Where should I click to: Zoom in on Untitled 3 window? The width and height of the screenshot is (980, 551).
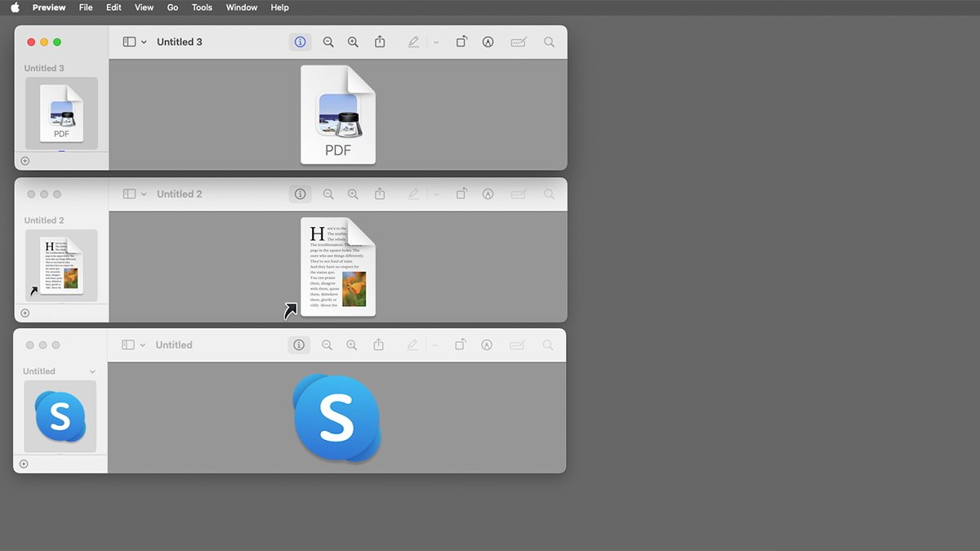point(353,42)
